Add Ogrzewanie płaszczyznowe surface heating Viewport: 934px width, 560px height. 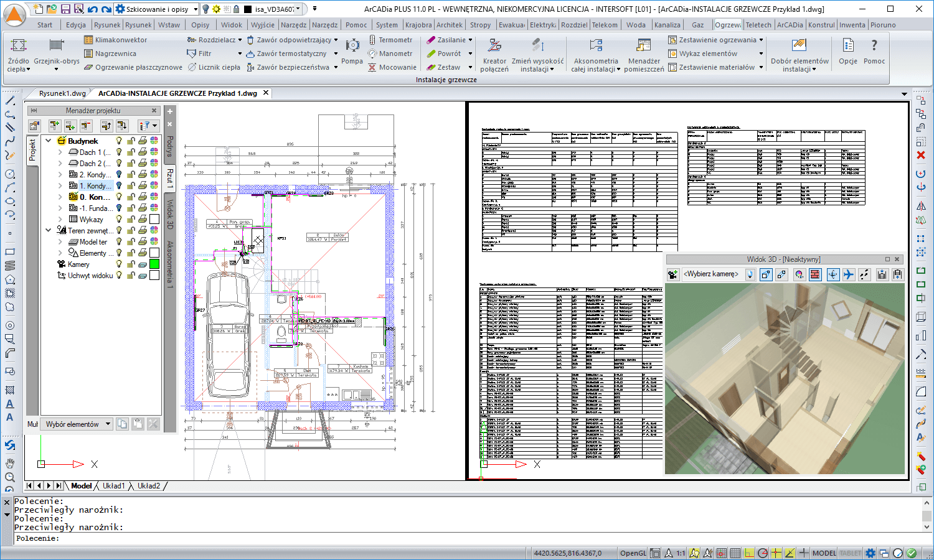pyautogui.click(x=133, y=67)
